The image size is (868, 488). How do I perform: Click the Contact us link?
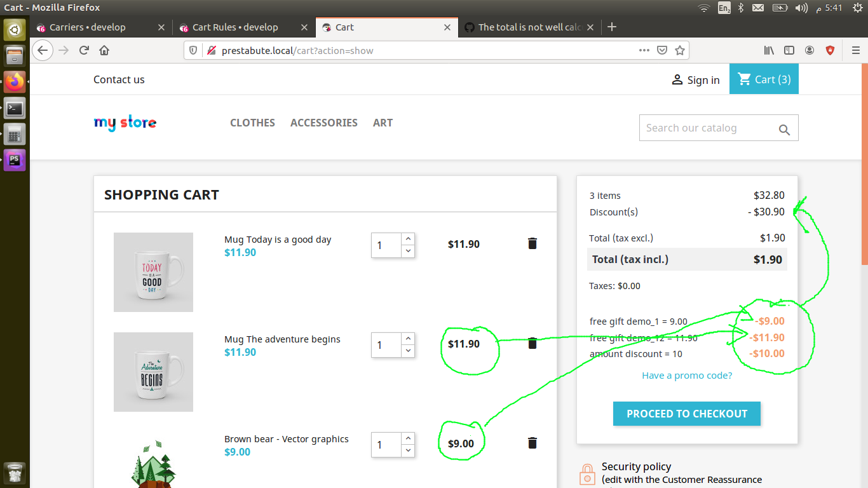[119, 79]
